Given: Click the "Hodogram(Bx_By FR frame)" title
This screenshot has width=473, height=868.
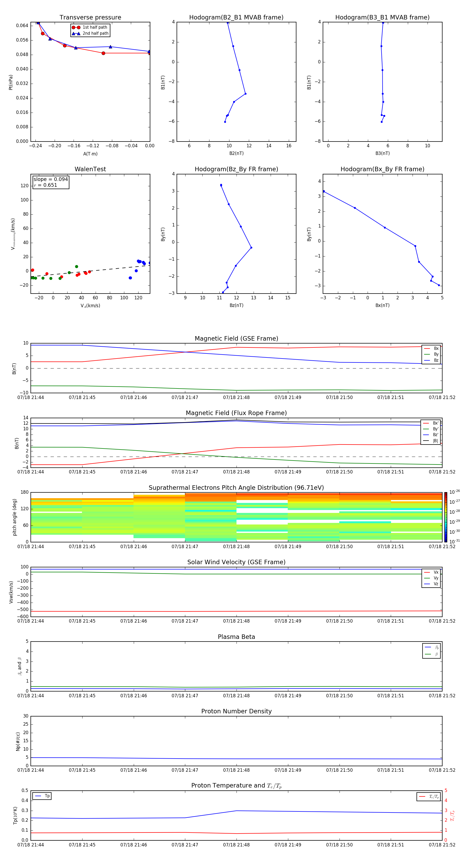Looking at the screenshot, I should pyautogui.click(x=382, y=169).
